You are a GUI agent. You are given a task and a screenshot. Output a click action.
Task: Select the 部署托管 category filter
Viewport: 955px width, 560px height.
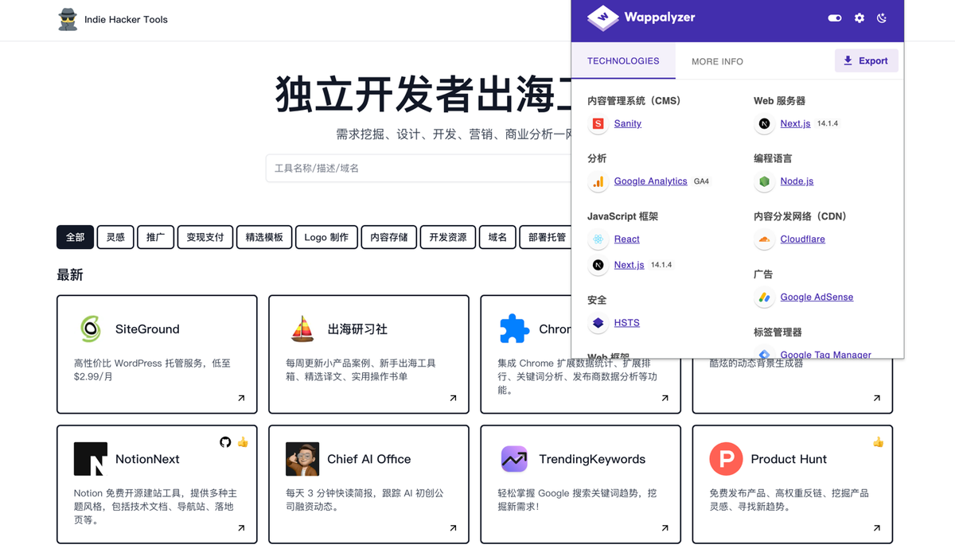click(547, 237)
